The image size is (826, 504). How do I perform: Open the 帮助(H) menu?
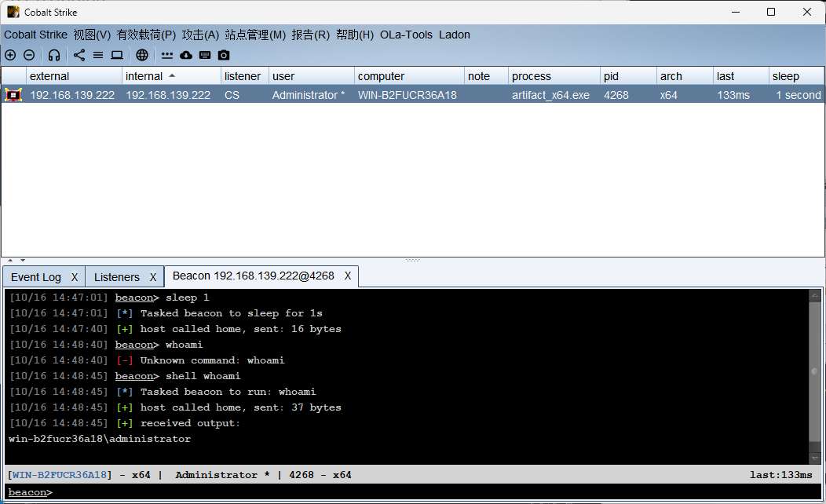point(355,35)
